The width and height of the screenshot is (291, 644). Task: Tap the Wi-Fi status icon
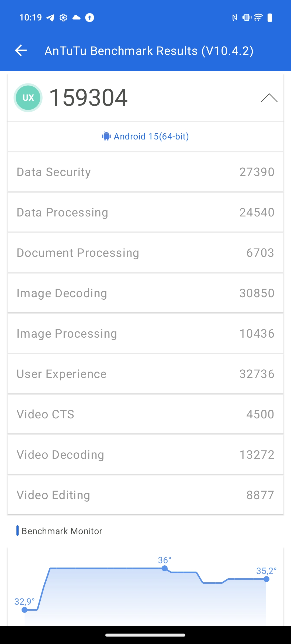[258, 17]
